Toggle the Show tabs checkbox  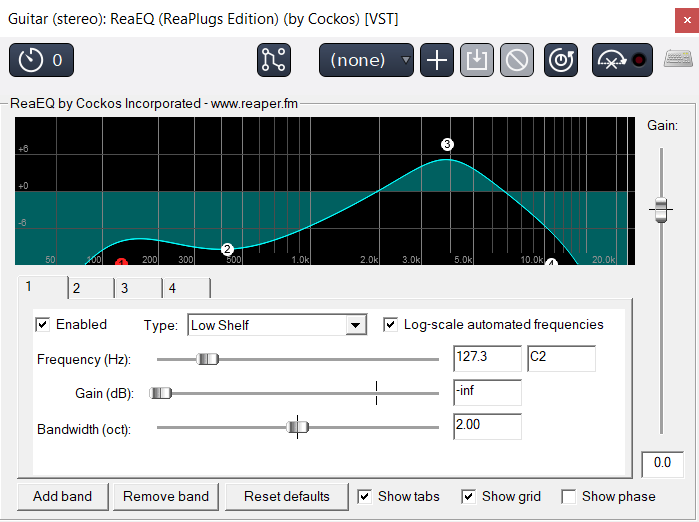pyautogui.click(x=364, y=497)
